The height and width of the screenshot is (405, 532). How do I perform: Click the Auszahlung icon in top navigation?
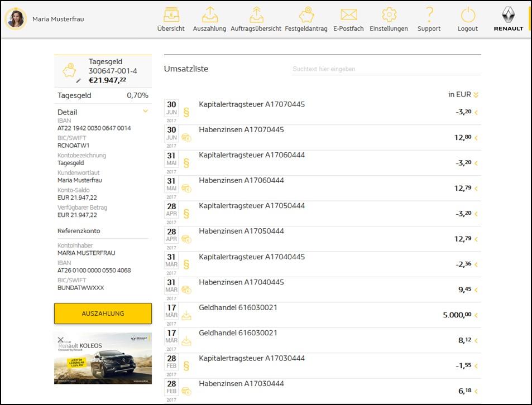(209, 16)
